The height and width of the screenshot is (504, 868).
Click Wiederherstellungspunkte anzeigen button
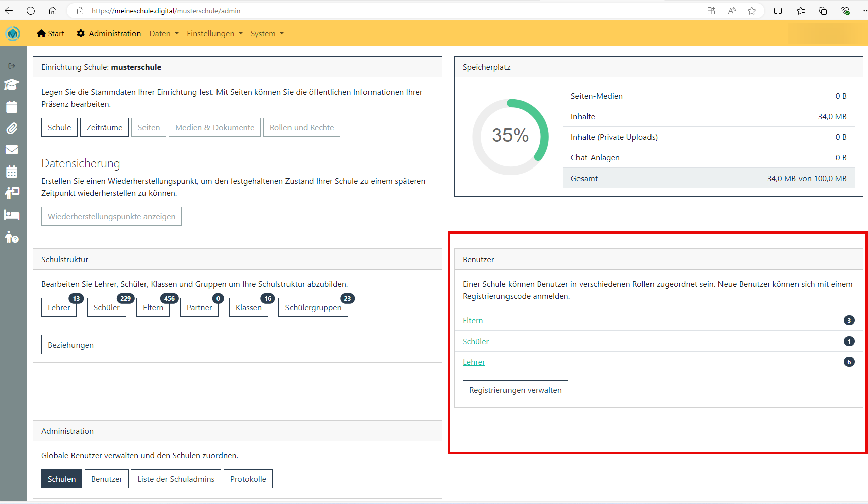(111, 216)
